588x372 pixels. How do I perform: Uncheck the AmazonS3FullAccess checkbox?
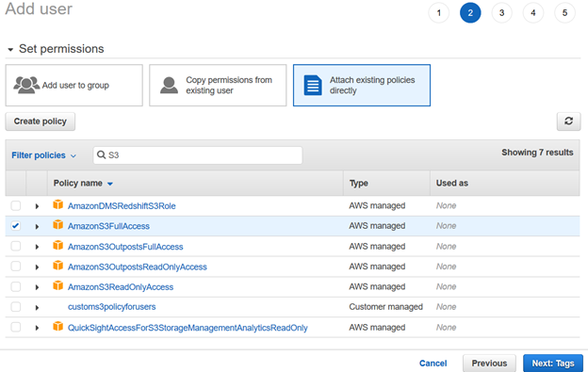click(x=16, y=226)
